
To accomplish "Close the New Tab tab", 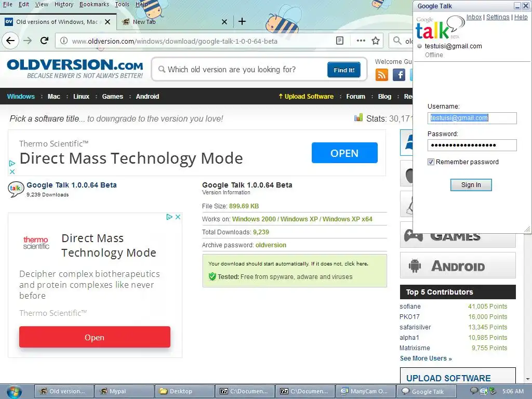I will point(224,22).
